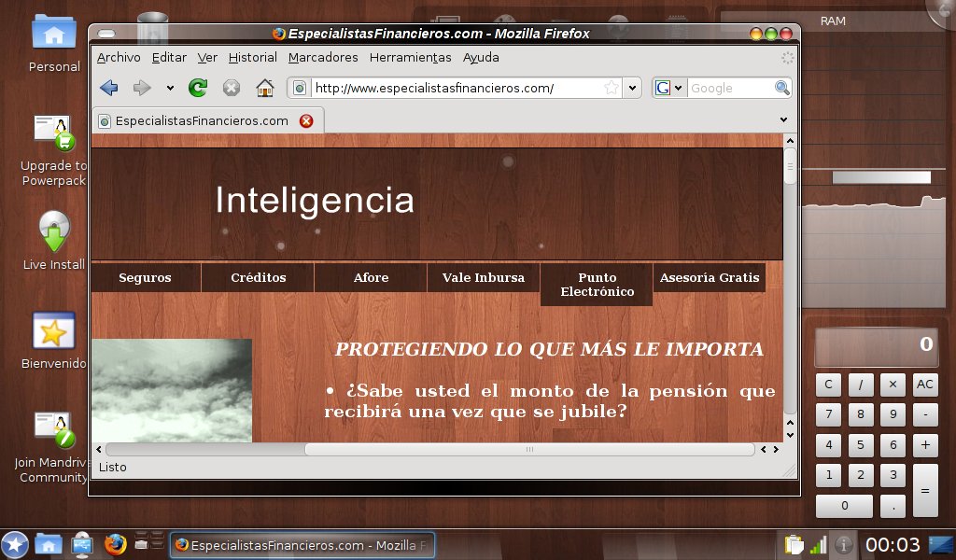Click the site identity icon in address bar

[x=300, y=89]
